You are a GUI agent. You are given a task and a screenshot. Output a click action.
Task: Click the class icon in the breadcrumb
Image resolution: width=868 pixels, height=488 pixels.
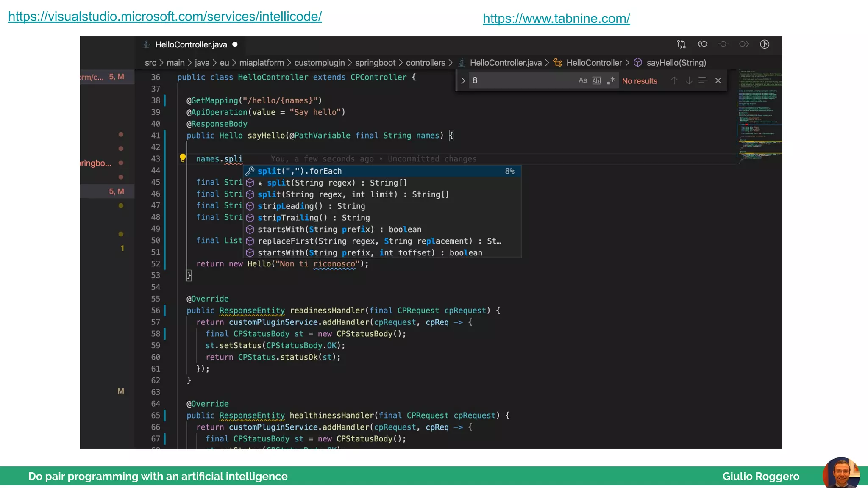tap(558, 63)
